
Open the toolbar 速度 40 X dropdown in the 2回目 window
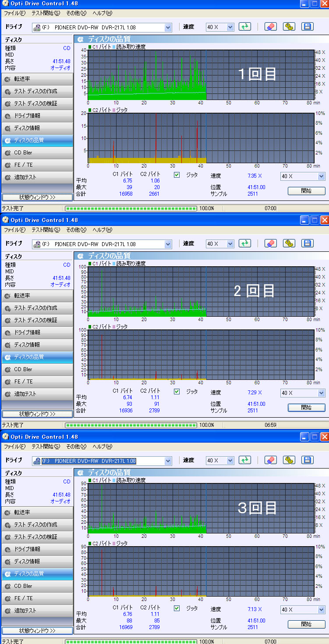[220, 244]
